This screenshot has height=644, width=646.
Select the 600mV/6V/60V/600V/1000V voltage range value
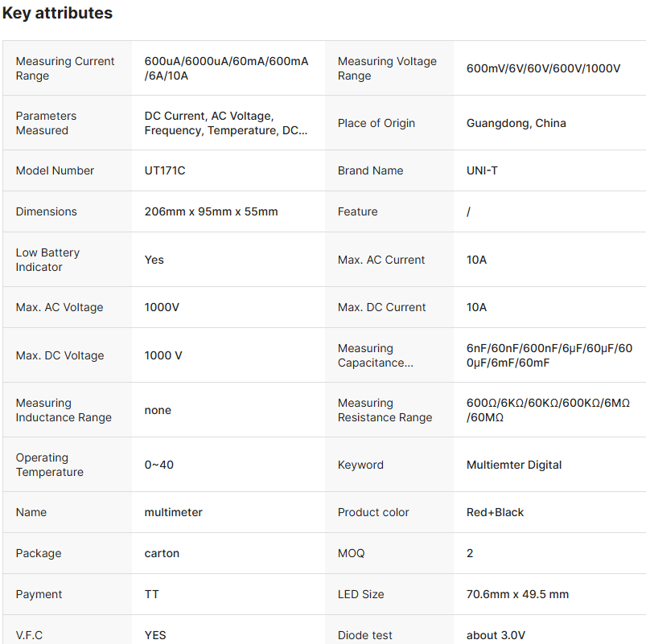pyautogui.click(x=543, y=68)
